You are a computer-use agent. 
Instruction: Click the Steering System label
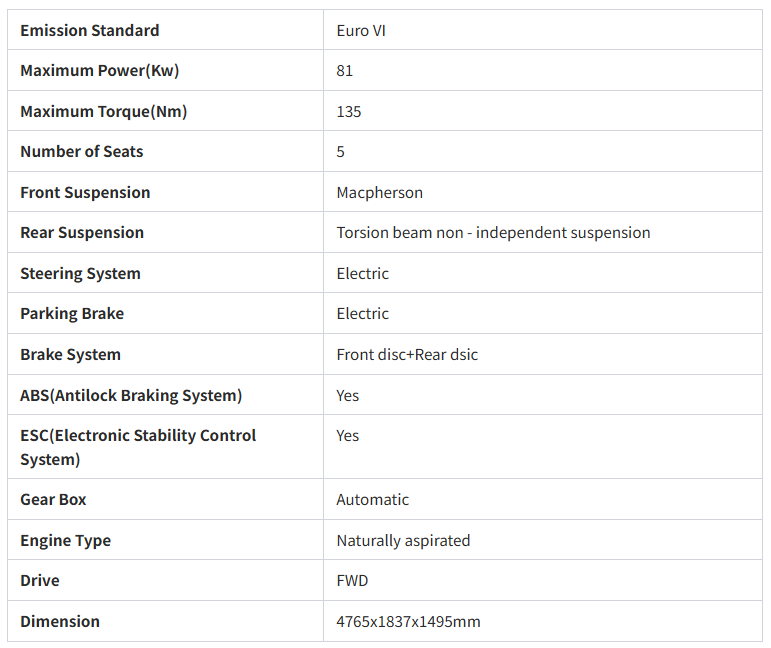[80, 273]
